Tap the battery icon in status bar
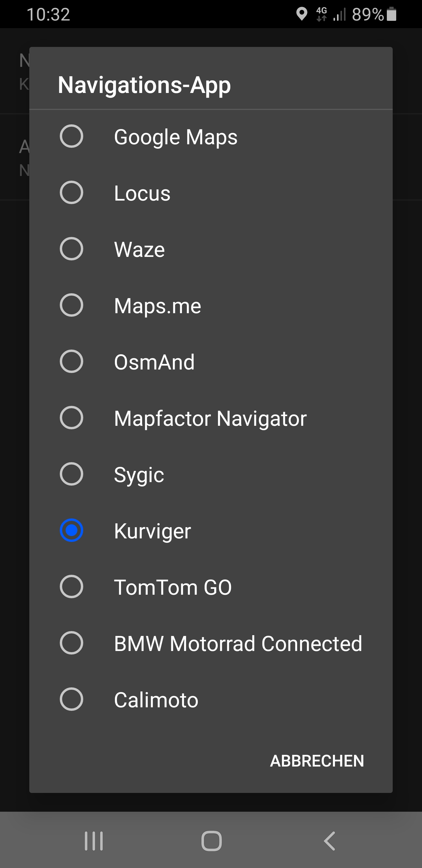Screen dimensions: 422x868 [391, 14]
